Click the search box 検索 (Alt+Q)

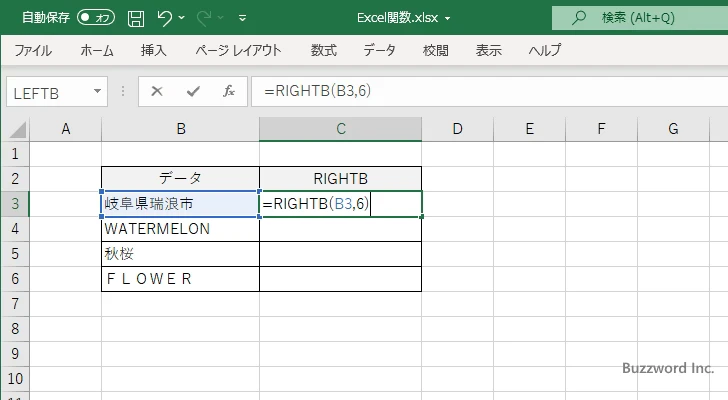[x=640, y=18]
